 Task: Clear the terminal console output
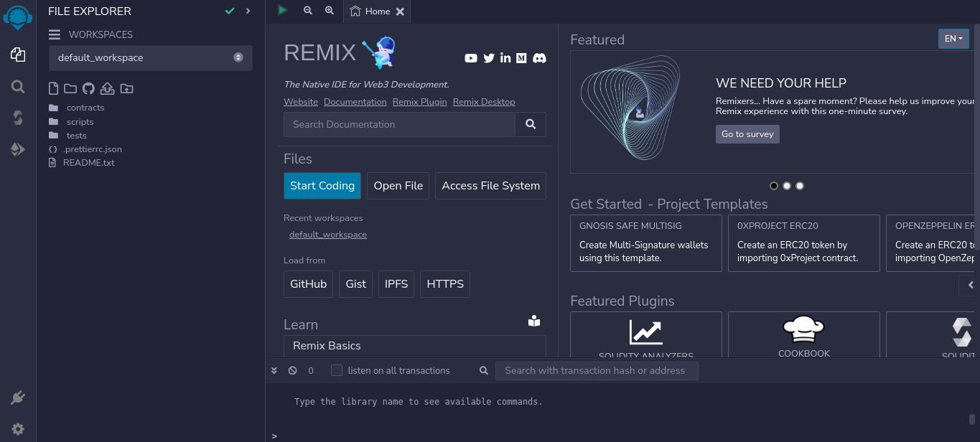(x=292, y=370)
